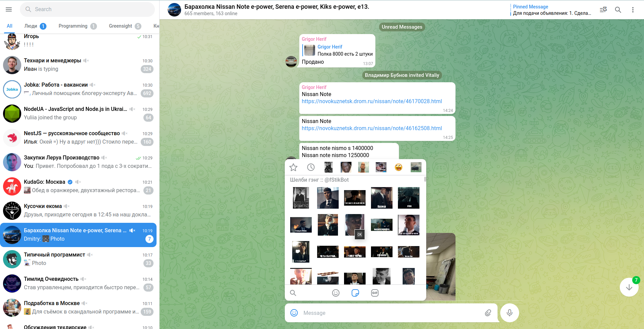Send the ЭТО БАЗА sticker
The image size is (644, 329).
tap(382, 252)
